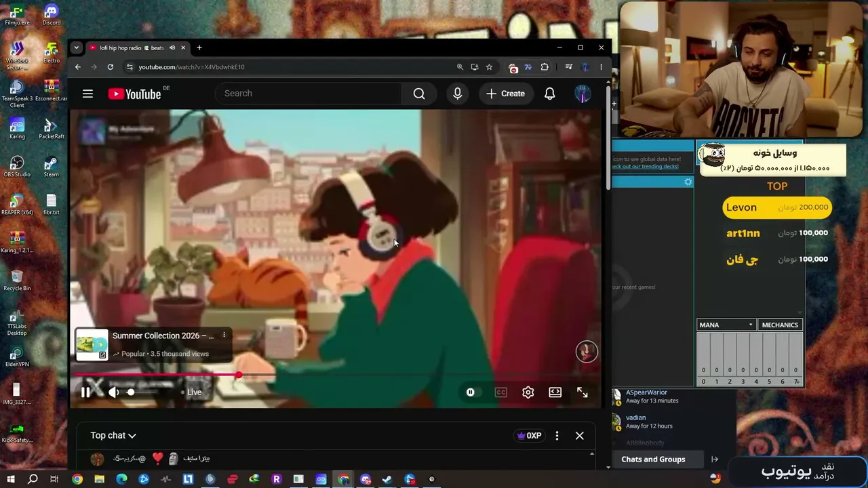The image size is (868, 488).
Task: Open YouTube notifications bell
Action: [550, 94]
